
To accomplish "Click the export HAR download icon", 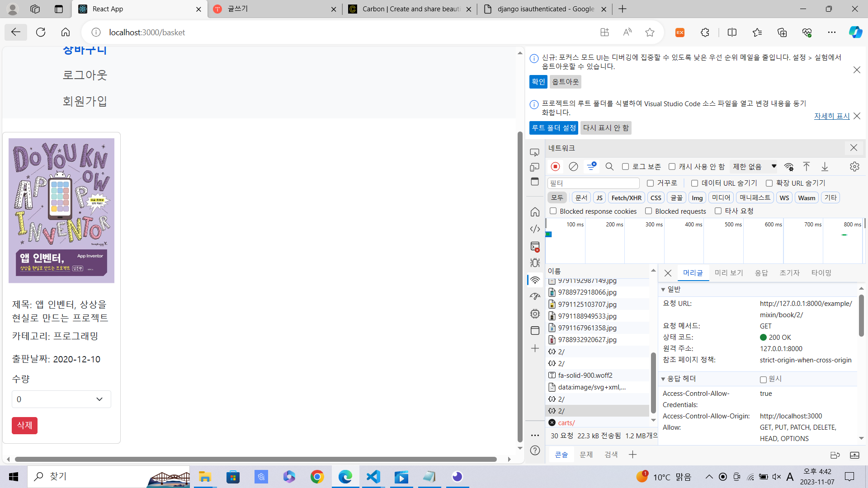I will coord(825,167).
